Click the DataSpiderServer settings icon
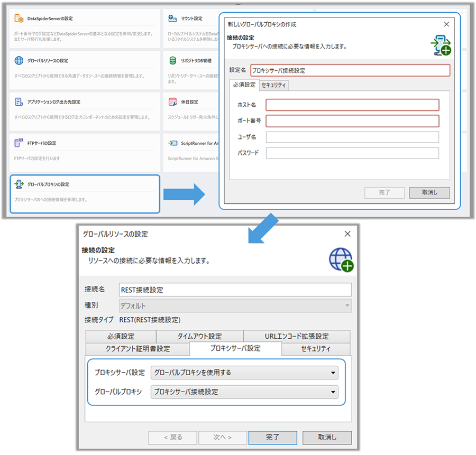The image size is (476, 455). coord(20,19)
